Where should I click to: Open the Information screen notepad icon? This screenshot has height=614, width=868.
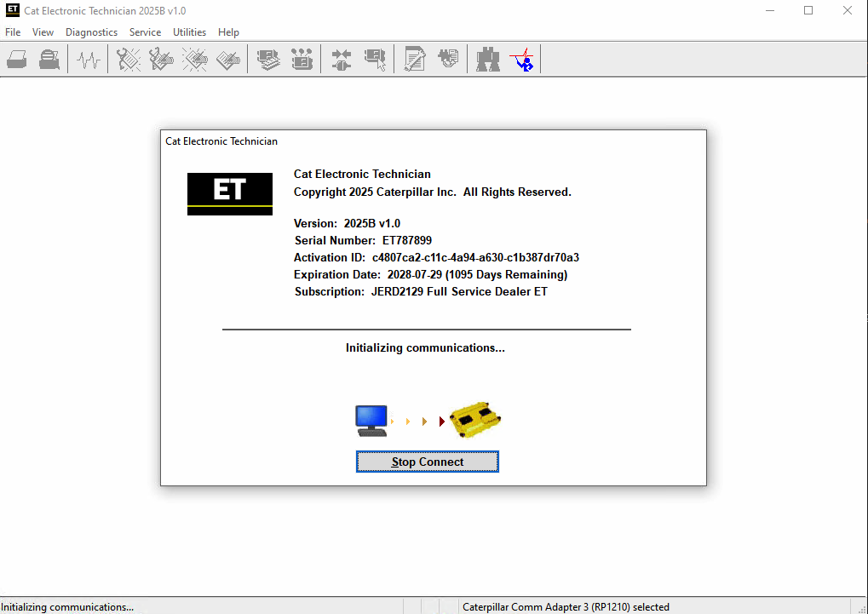(414, 59)
